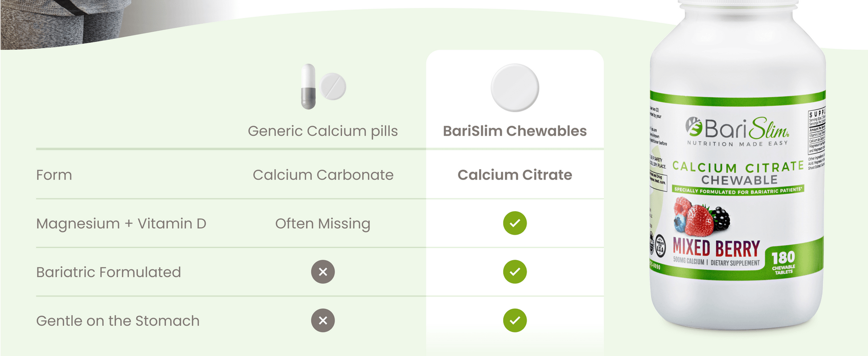Click the scored round tablet icon
Image resolution: width=868 pixels, height=356 pixels.
pyautogui.click(x=333, y=86)
